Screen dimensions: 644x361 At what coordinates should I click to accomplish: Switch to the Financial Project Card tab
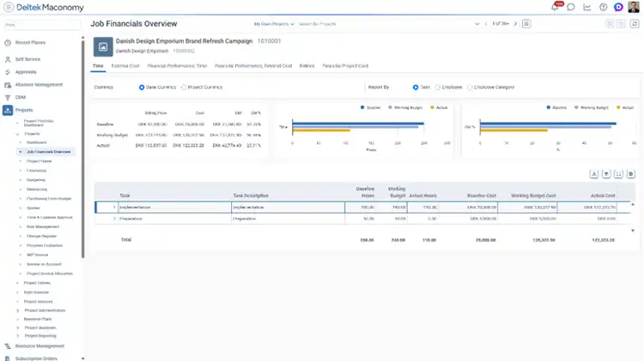345,66
